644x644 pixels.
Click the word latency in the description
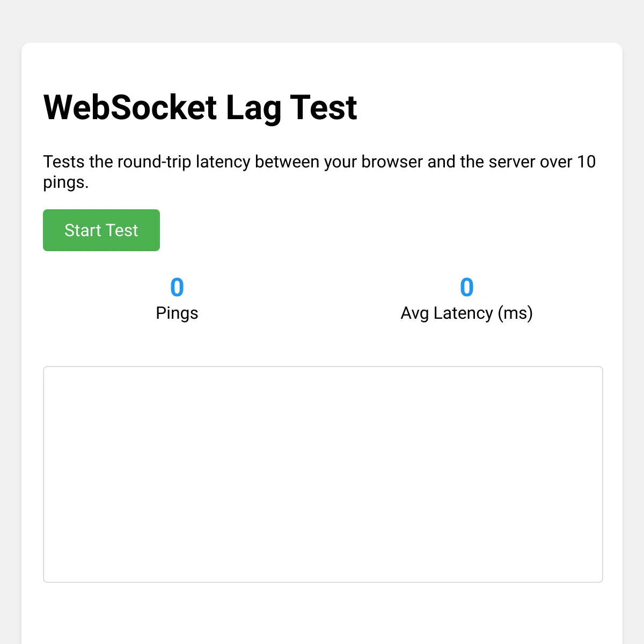coord(223,162)
